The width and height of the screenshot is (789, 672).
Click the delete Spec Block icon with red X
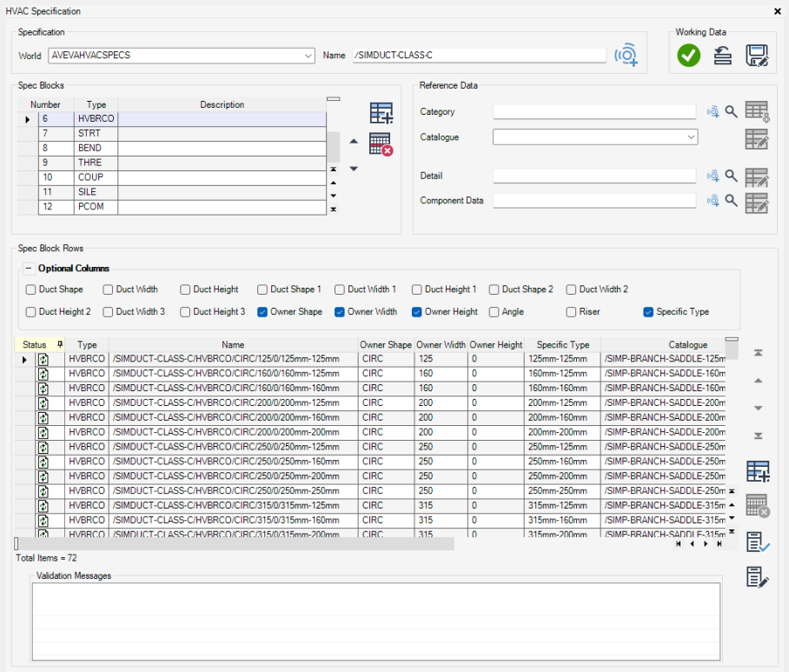381,144
